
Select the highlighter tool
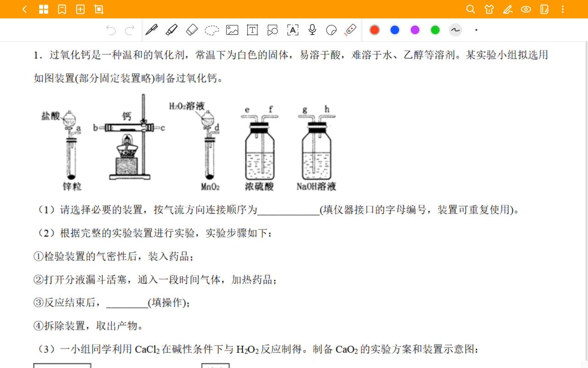pos(172,30)
